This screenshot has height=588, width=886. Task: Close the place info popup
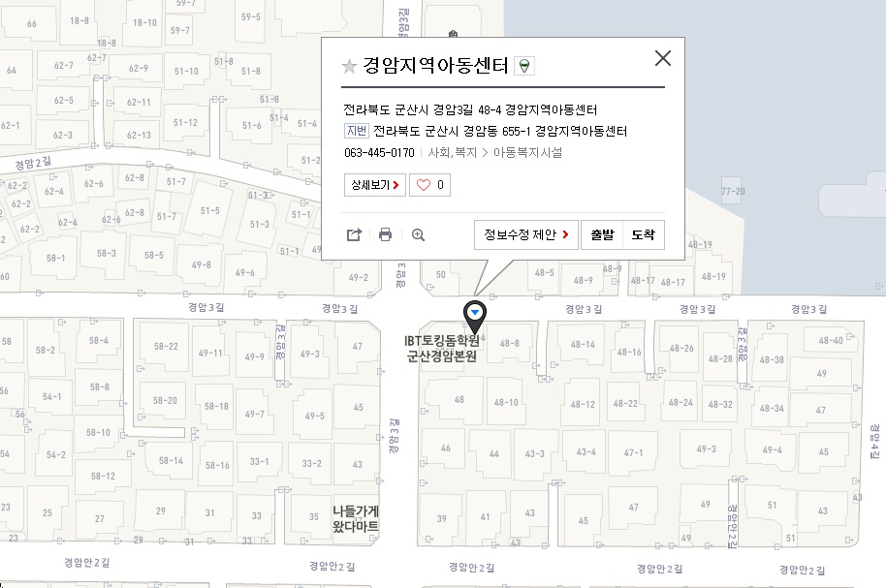[663, 58]
